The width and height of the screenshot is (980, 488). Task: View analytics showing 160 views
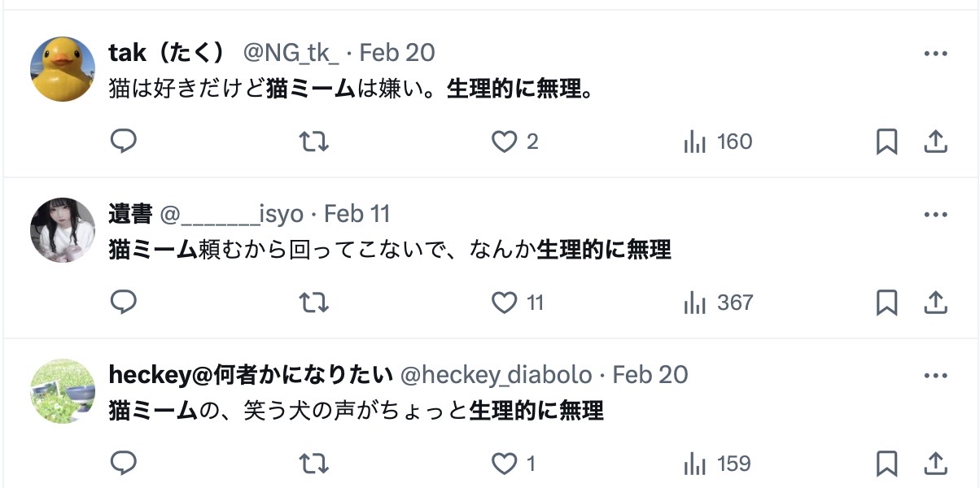coord(717,142)
